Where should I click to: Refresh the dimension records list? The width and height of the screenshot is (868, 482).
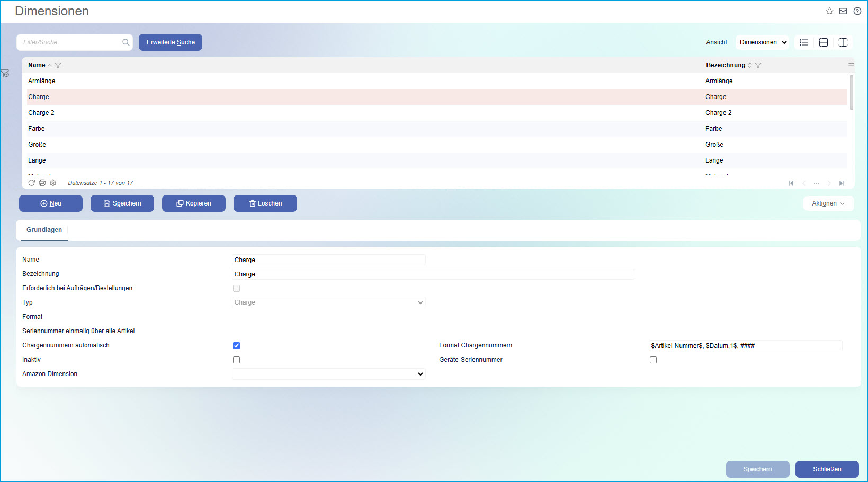click(x=32, y=183)
